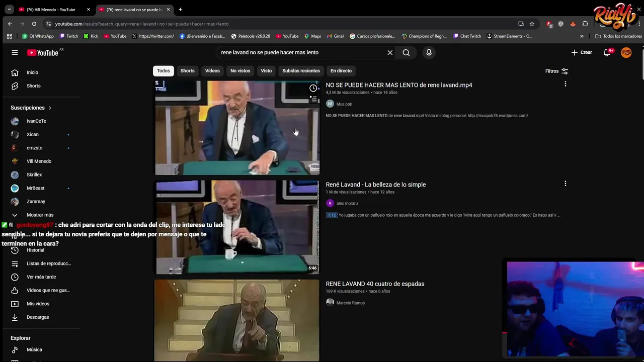The height and width of the screenshot is (362, 644).
Task: Add first video to watch later clock icon
Action: coord(313,88)
